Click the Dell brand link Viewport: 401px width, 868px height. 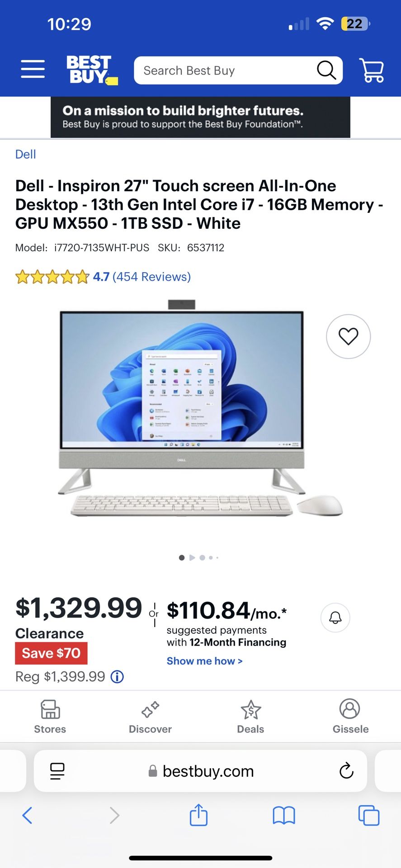(25, 155)
